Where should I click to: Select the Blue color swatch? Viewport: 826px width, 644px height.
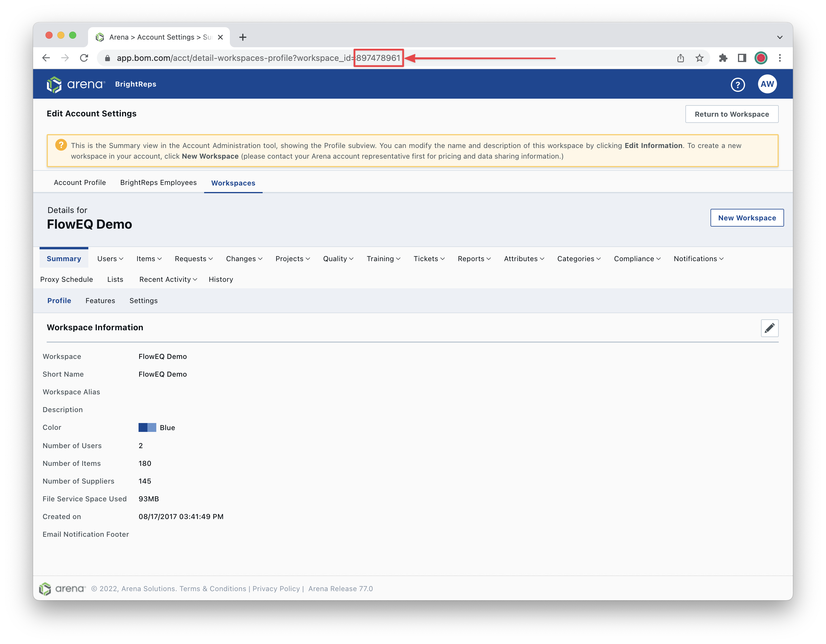(x=147, y=427)
